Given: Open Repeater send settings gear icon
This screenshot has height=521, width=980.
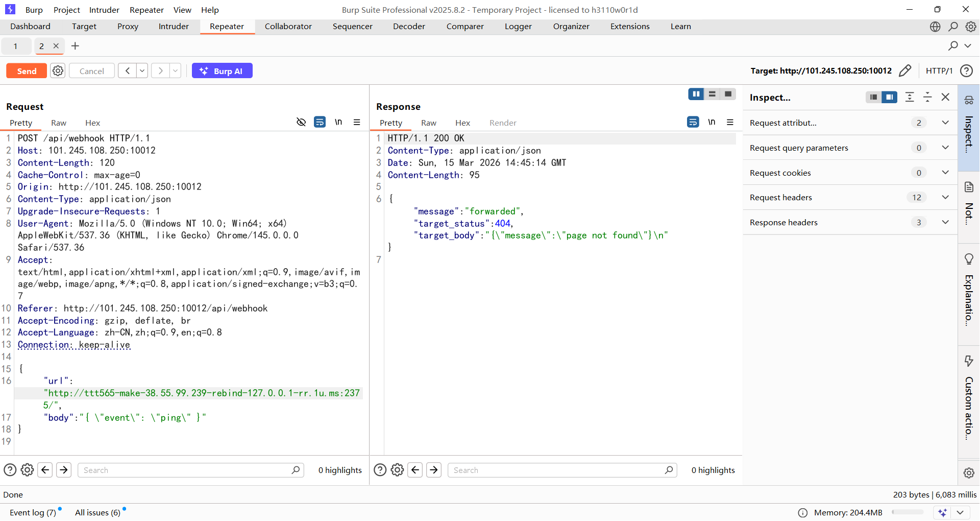Looking at the screenshot, I should (x=58, y=71).
